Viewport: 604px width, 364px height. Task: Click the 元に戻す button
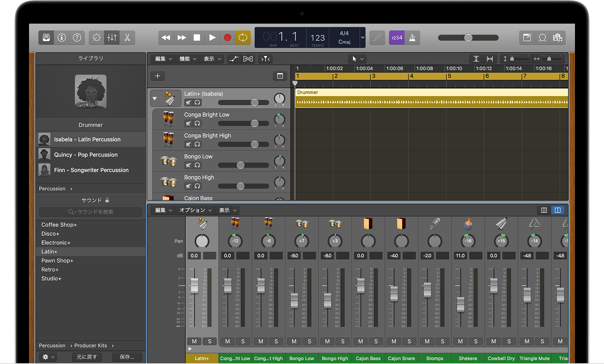(87, 357)
